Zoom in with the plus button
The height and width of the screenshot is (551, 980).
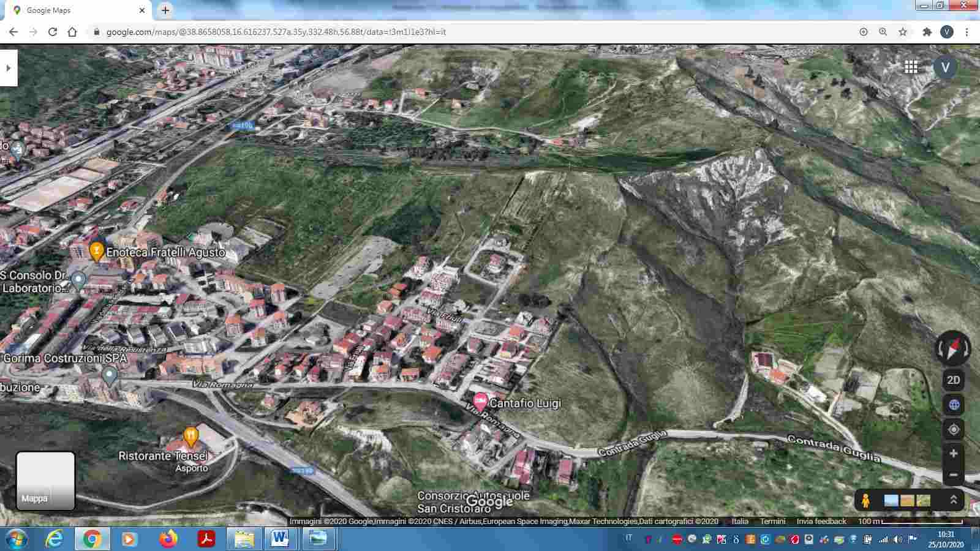pos(953,454)
